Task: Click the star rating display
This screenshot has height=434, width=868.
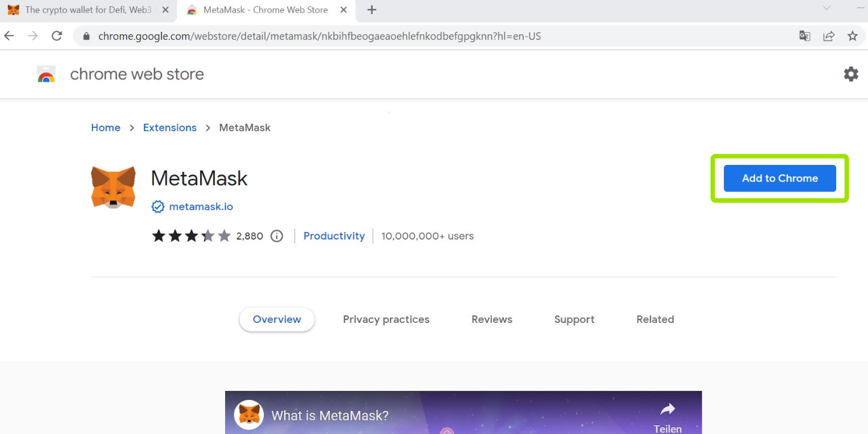Action: point(191,236)
